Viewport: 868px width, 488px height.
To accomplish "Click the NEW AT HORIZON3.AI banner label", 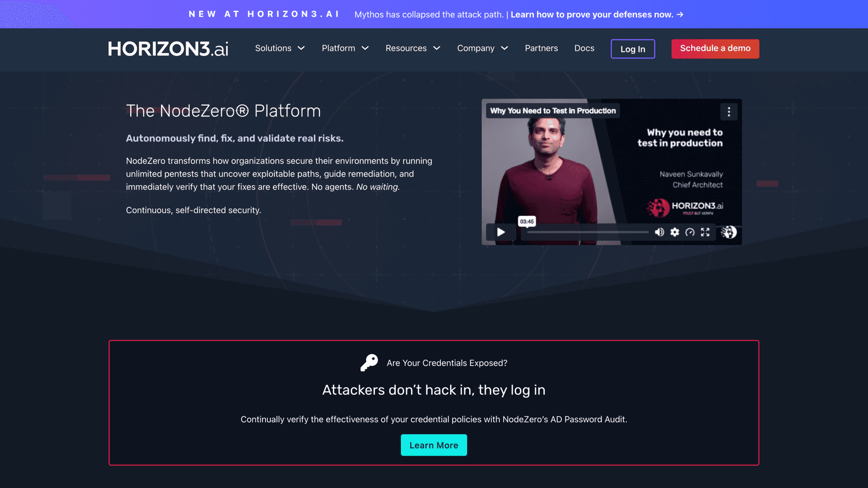I will (x=264, y=14).
